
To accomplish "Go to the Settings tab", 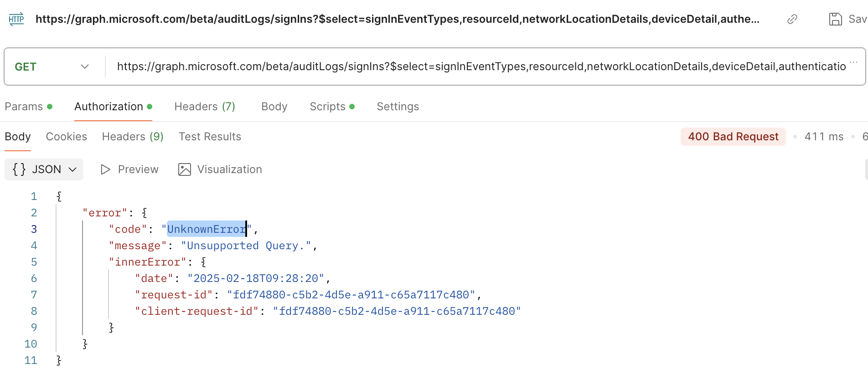I will pyautogui.click(x=398, y=107).
